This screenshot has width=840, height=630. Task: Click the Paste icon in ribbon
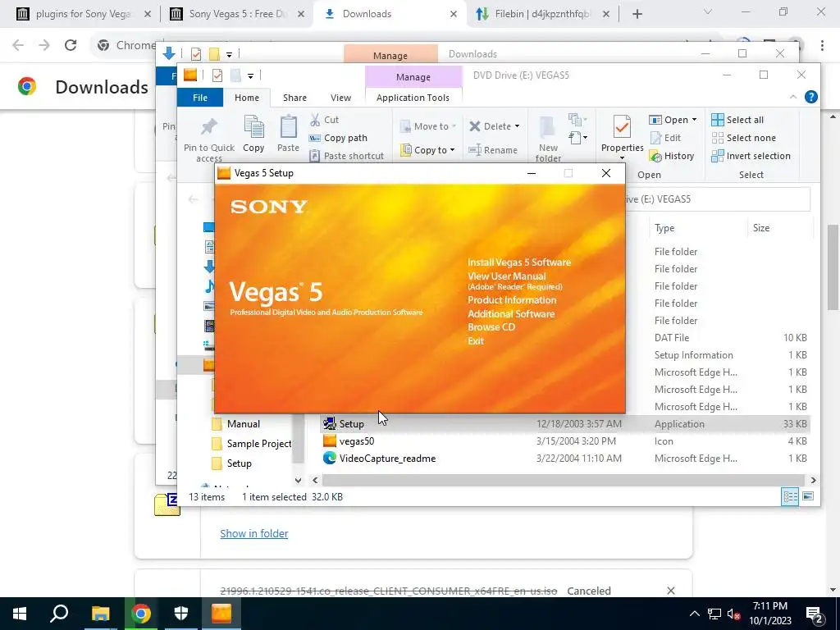(288, 127)
